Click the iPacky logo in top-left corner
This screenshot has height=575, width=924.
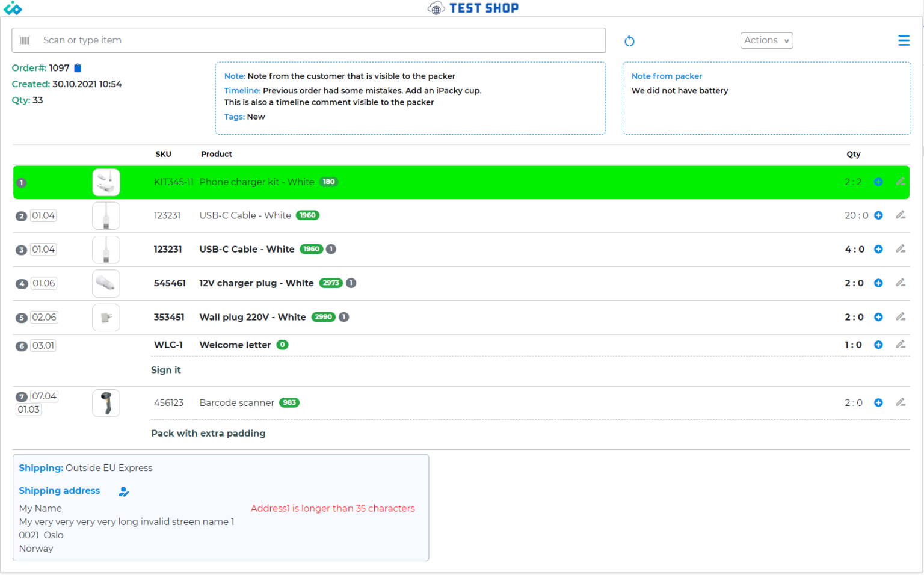(13, 8)
